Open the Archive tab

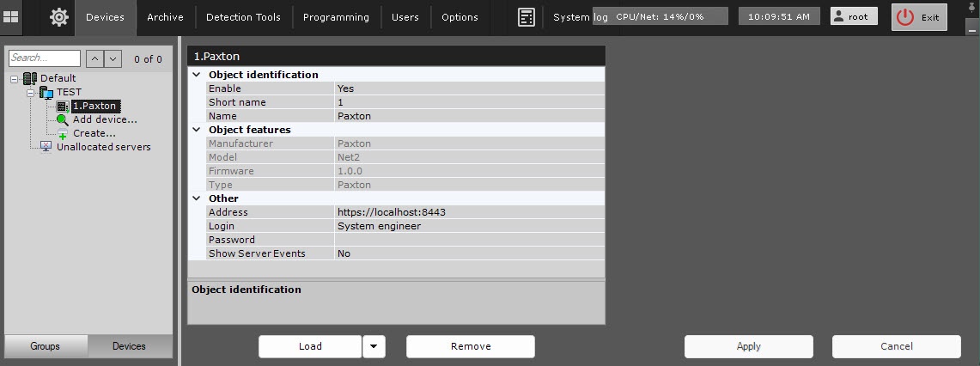coord(165,17)
